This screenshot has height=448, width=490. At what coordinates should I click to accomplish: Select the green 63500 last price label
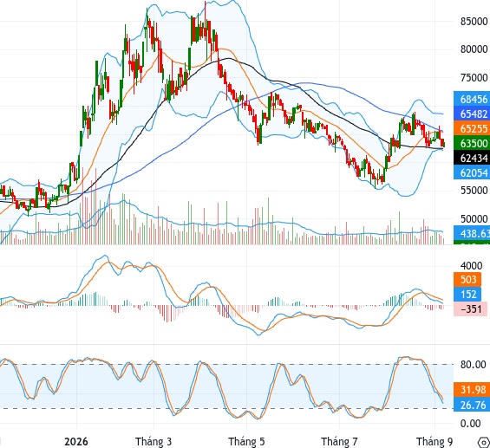[x=472, y=143]
